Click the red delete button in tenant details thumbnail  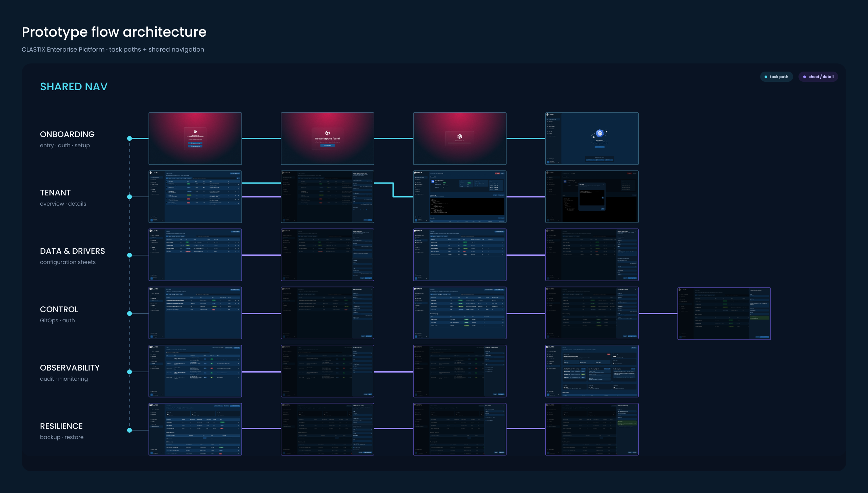coord(497,173)
